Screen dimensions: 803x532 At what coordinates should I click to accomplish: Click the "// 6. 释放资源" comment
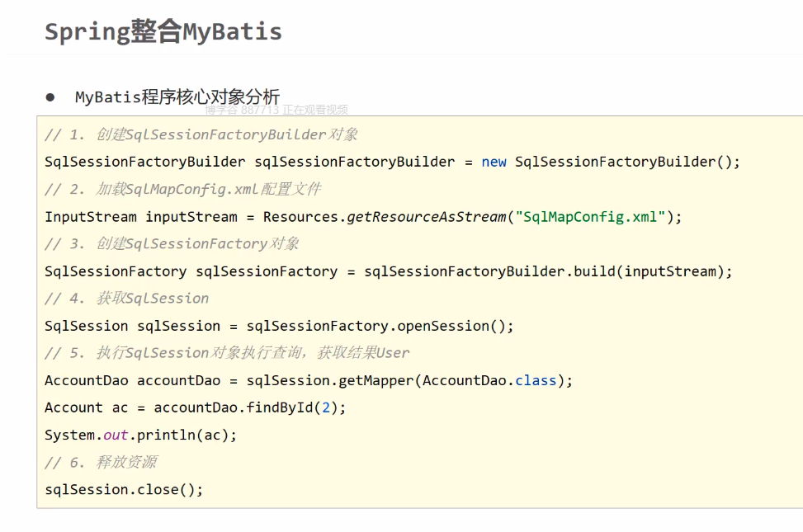[x=101, y=462]
